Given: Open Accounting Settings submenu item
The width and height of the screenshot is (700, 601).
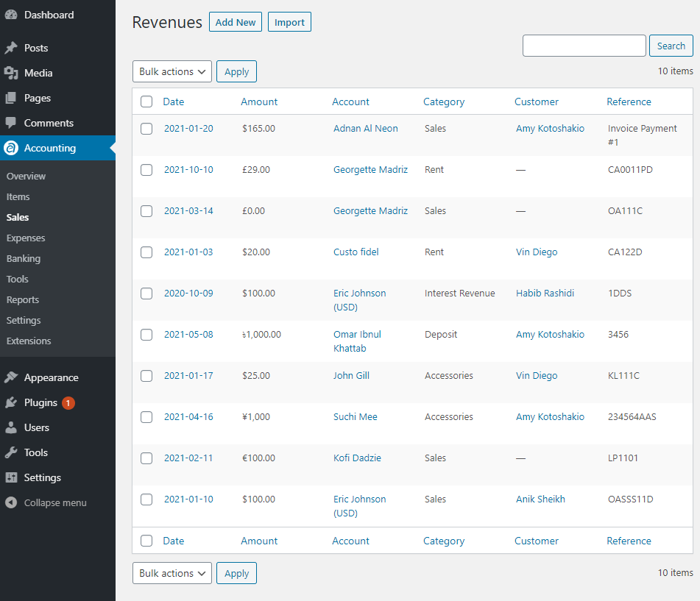Looking at the screenshot, I should (x=24, y=320).
